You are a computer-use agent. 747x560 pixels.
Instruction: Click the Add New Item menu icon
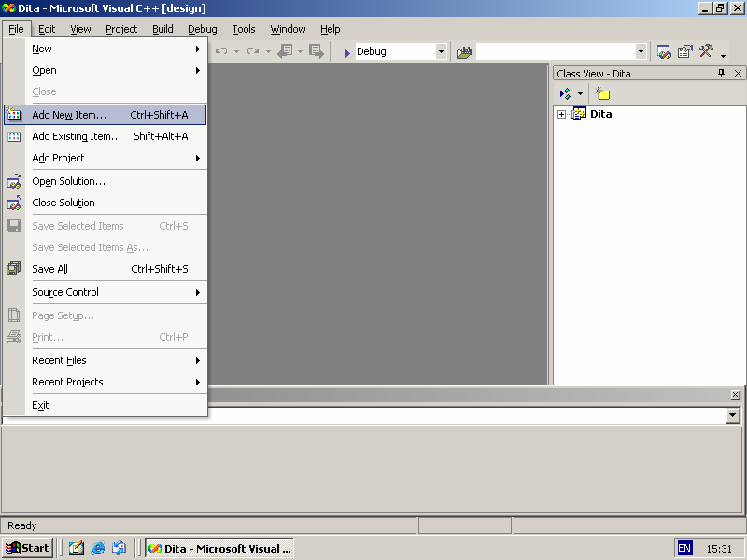pyautogui.click(x=13, y=114)
